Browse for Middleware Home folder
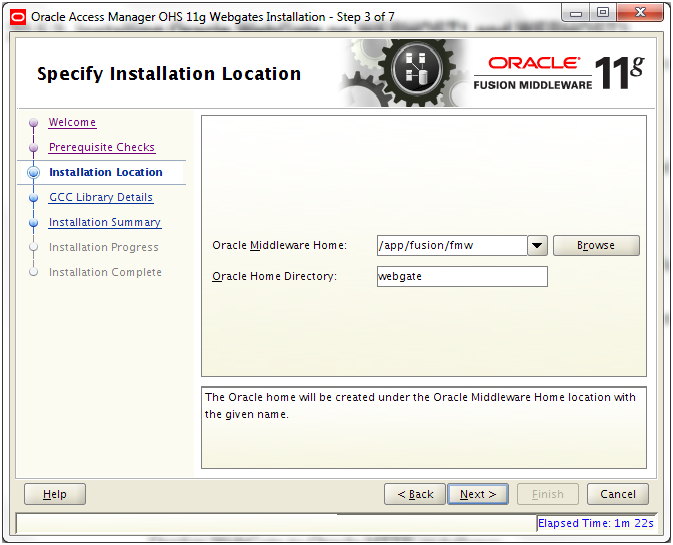Viewport: 673px width, 545px height. click(596, 245)
